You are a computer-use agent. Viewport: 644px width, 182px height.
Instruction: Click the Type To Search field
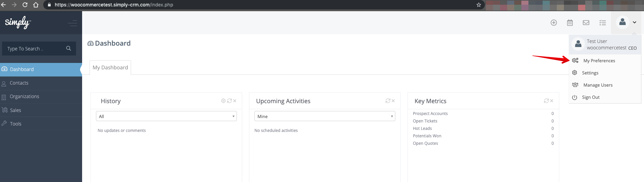click(x=34, y=49)
